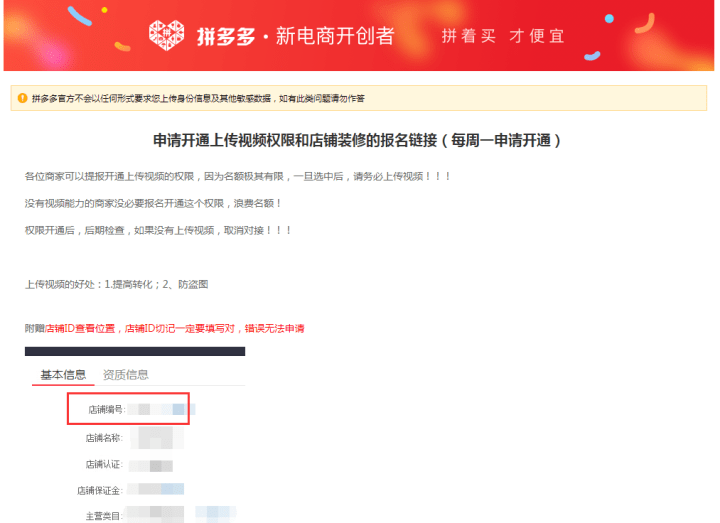Click the 拼多多 brand name in banner
This screenshot has height=523, width=720.
point(226,36)
